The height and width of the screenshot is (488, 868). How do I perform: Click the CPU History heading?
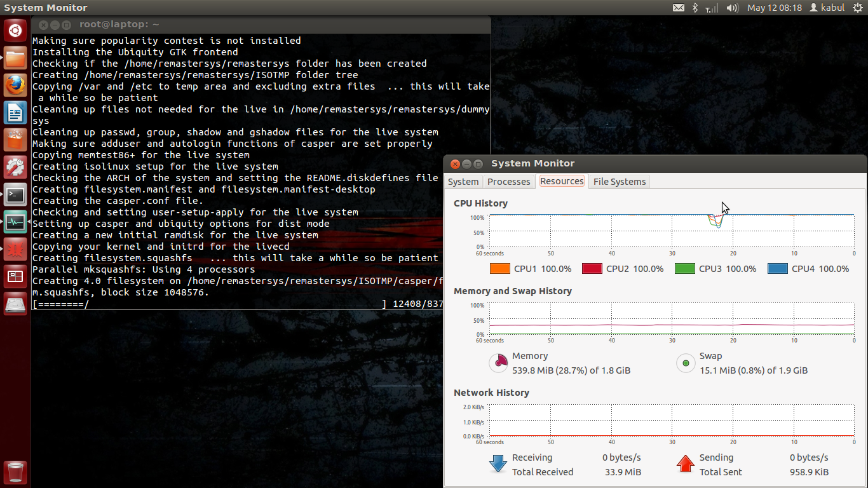pos(480,203)
